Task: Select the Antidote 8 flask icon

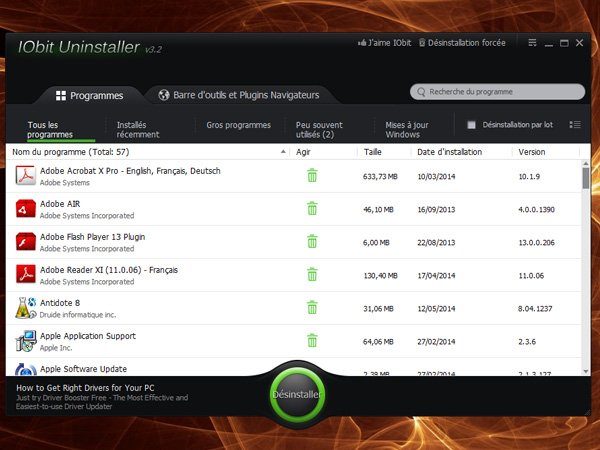Action: pos(26,308)
